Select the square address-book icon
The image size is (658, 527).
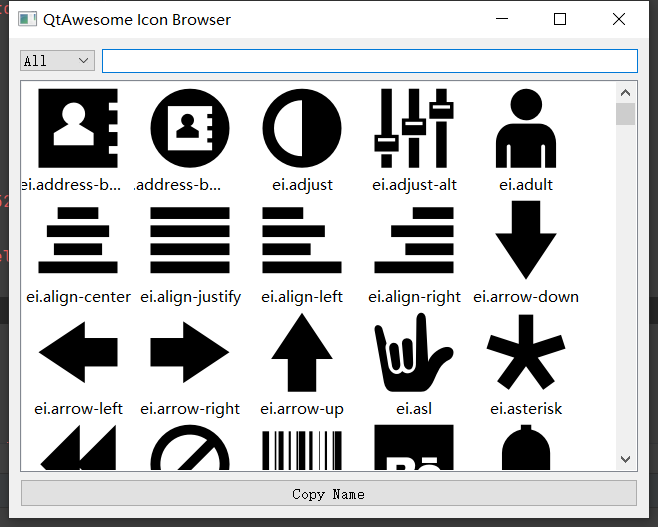click(x=78, y=128)
